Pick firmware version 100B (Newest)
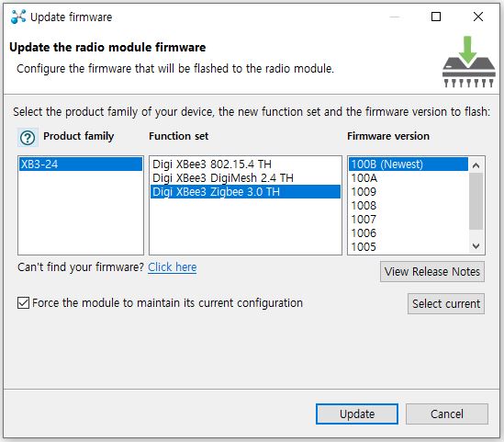Image resolution: width=504 pixels, height=442 pixels. [x=409, y=164]
